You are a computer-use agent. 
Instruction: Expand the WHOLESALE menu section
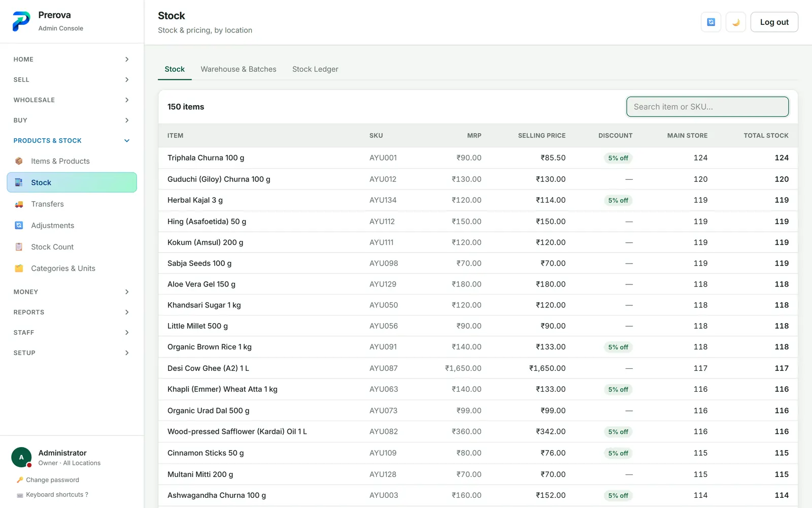(72, 100)
